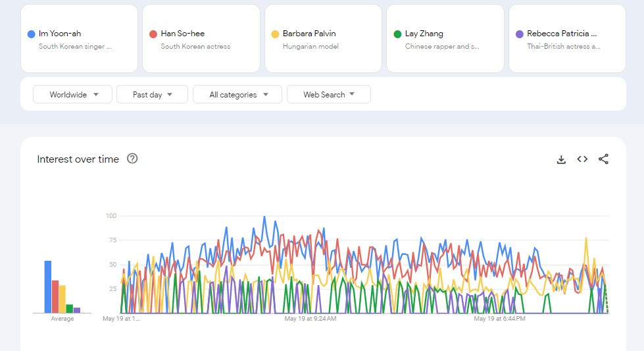Click the red dot for Han So-hee
Image resolution: width=644 pixels, height=351 pixels.
coord(153,34)
